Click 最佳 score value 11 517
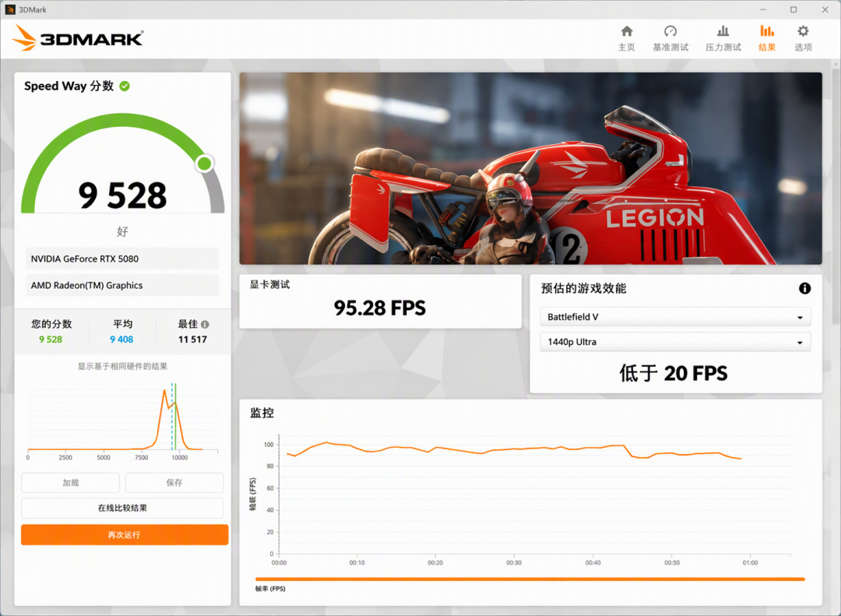841x616 pixels. coord(192,339)
